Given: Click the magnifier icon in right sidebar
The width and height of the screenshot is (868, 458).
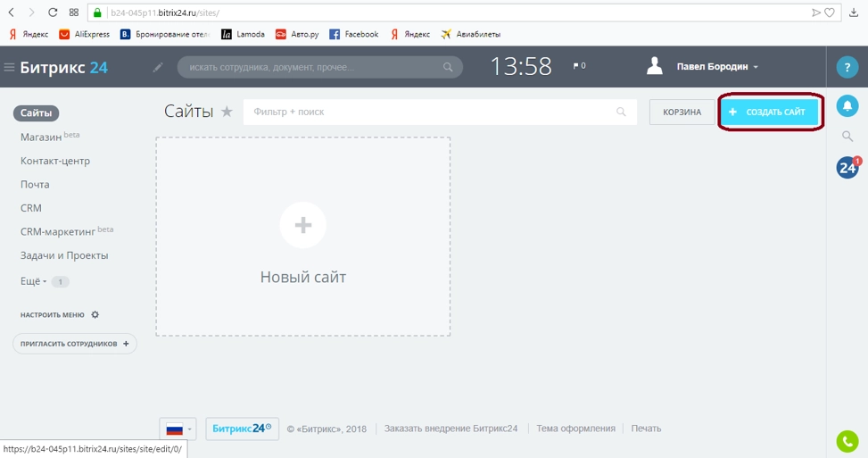Looking at the screenshot, I should [847, 137].
